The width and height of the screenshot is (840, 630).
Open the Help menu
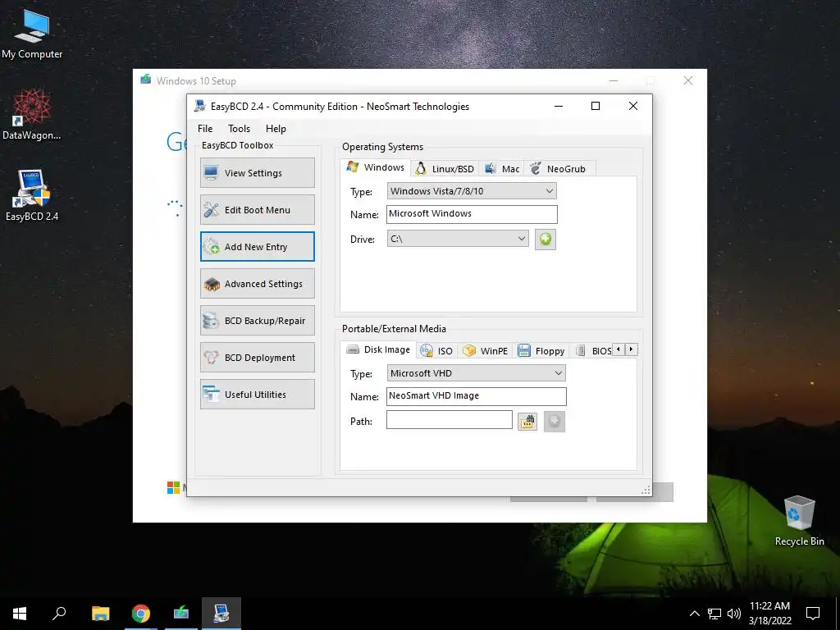click(276, 129)
